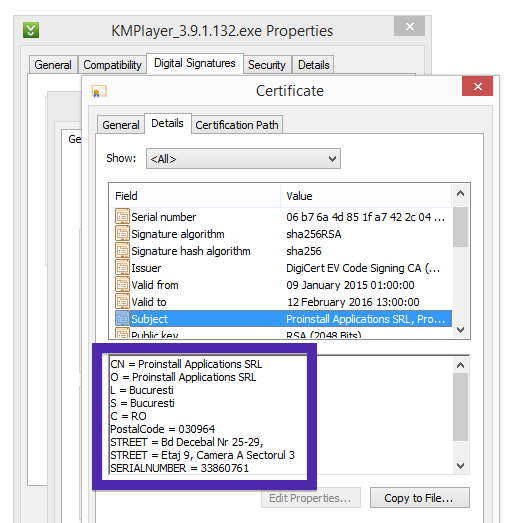Click the KMPlayer Properties green title icon
Screen dimensions: 507x523
[31, 30]
